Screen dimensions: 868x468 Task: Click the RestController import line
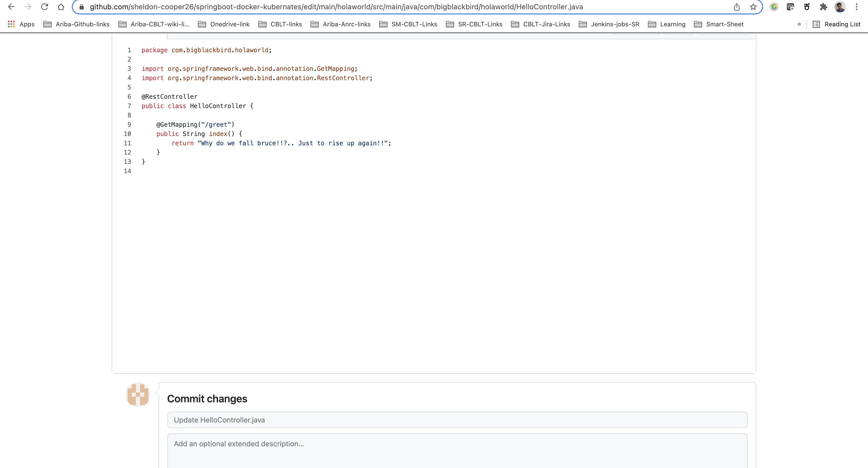[257, 78]
